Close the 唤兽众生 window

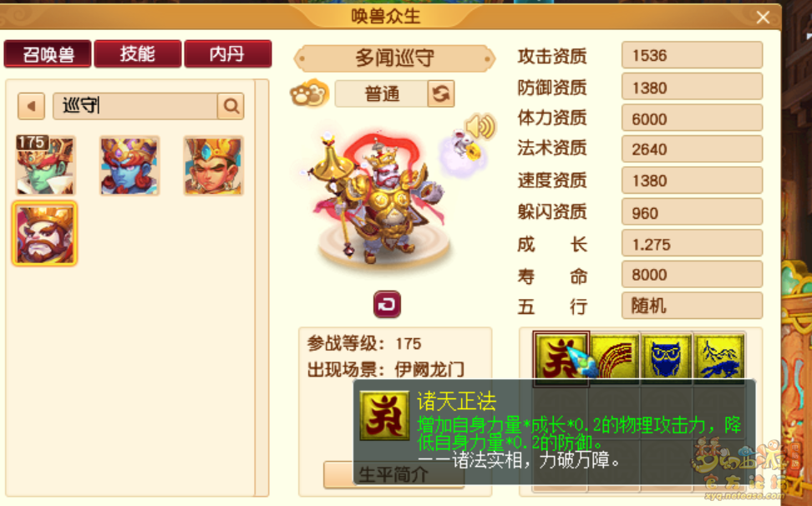tap(763, 17)
